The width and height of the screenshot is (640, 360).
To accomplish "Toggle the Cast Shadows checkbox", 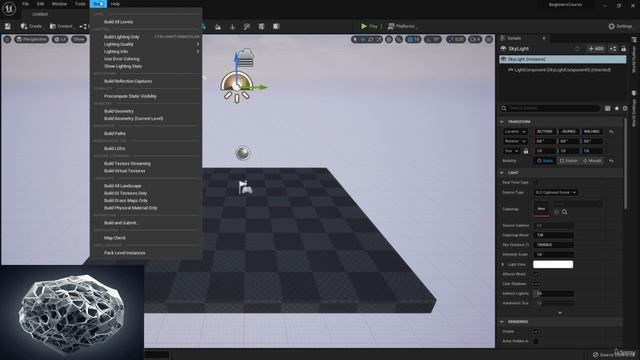I will (536, 284).
